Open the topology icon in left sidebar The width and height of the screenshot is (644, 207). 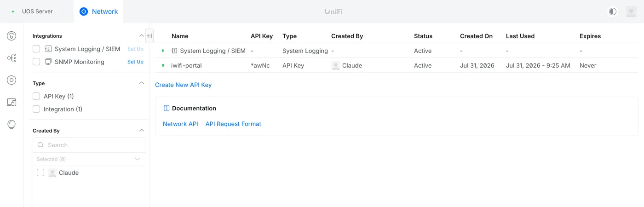click(x=11, y=58)
